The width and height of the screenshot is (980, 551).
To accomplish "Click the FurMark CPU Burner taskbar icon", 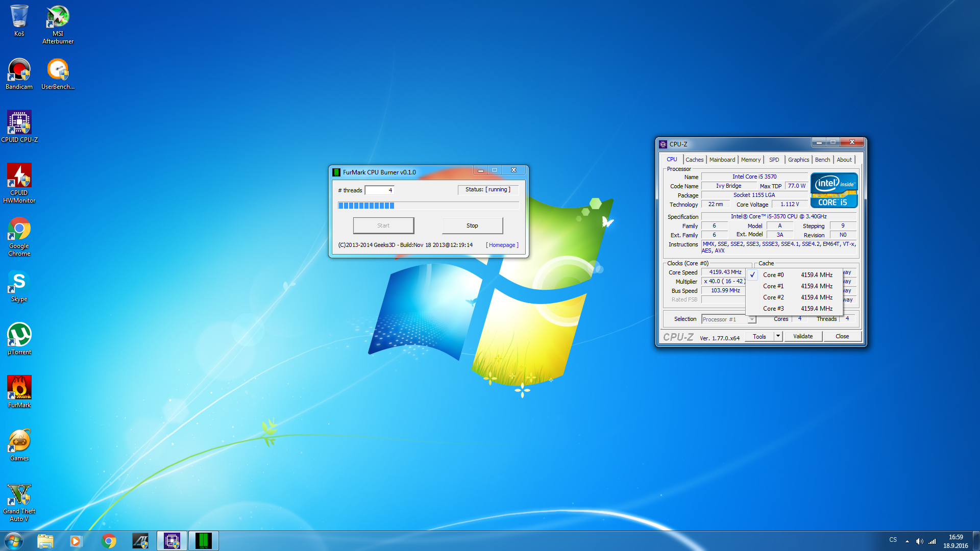I will [x=203, y=541].
